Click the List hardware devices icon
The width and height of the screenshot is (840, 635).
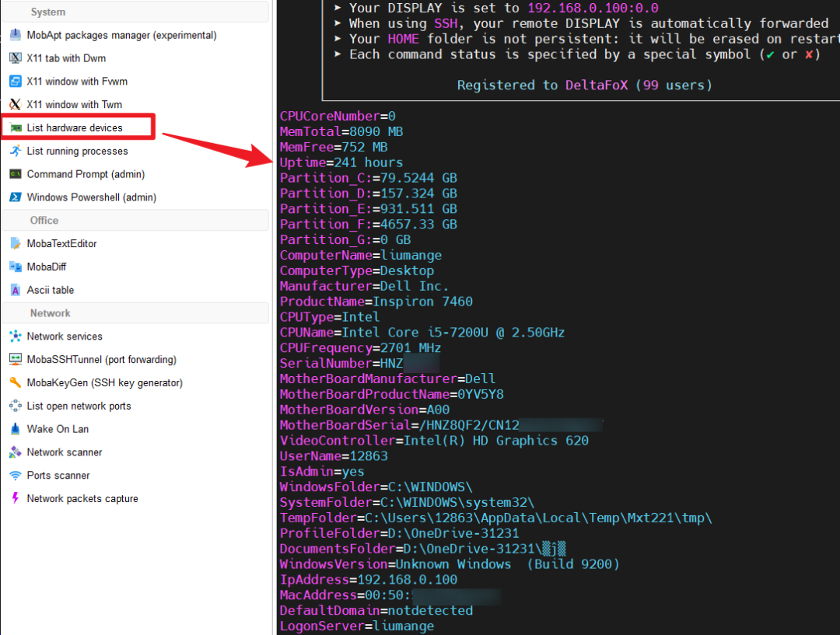pos(16,127)
